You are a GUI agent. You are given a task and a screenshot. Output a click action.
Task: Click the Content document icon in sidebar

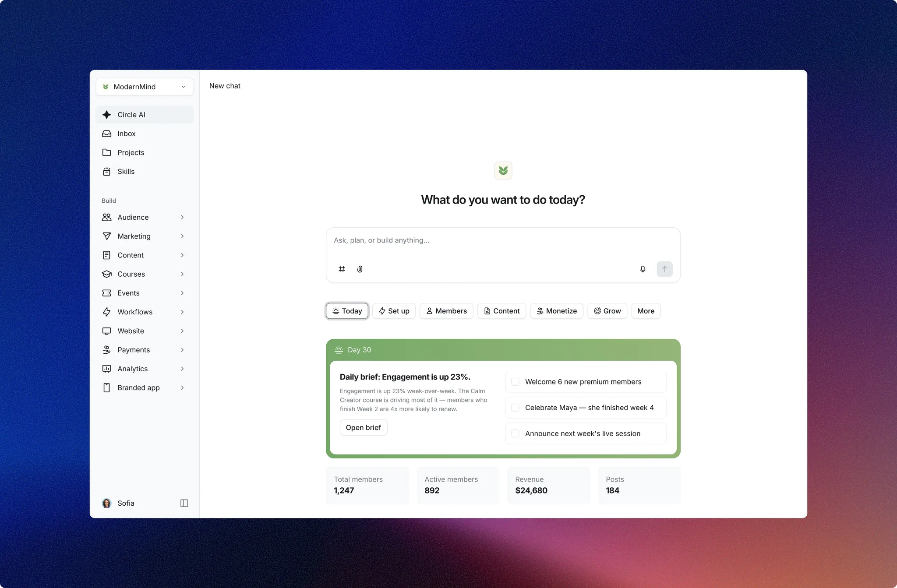pyautogui.click(x=106, y=255)
